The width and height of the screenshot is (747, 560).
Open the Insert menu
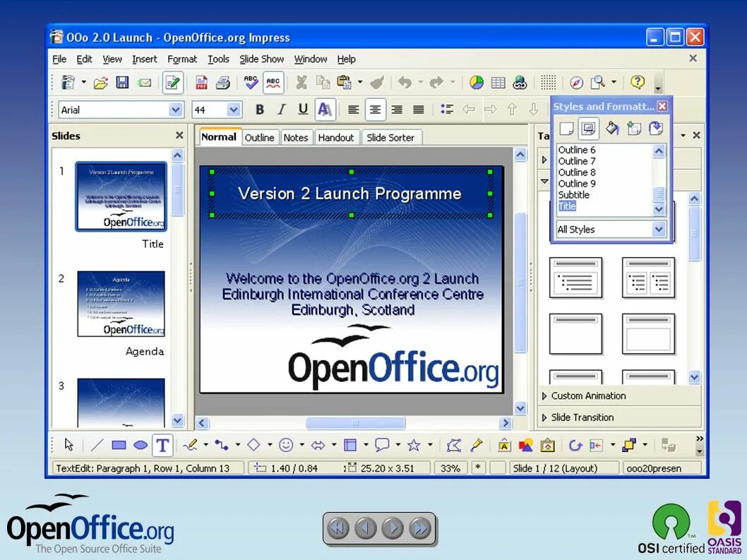[144, 59]
